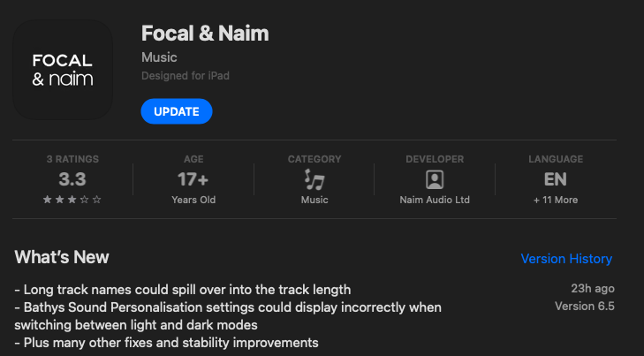The image size is (644, 356).
Task: Open the Version History link
Action: [566, 259]
